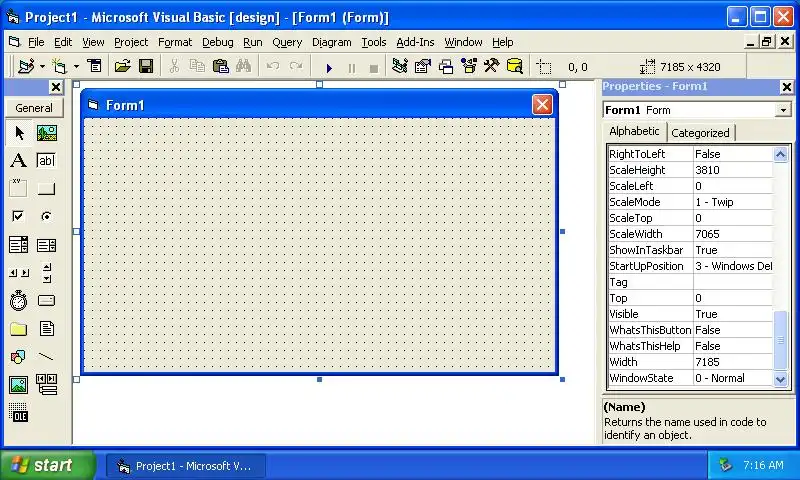Select the HScrollBar control tool
The width and height of the screenshot is (800, 480).
coord(19,273)
